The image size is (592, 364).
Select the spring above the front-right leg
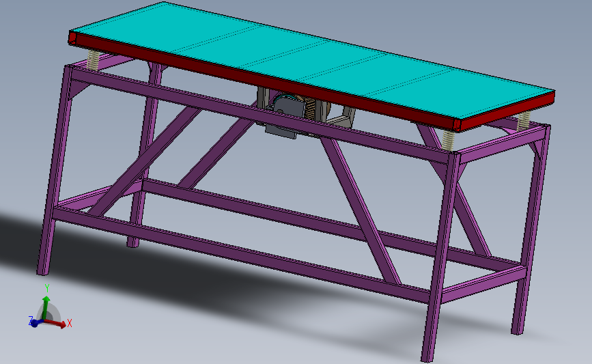[447, 140]
